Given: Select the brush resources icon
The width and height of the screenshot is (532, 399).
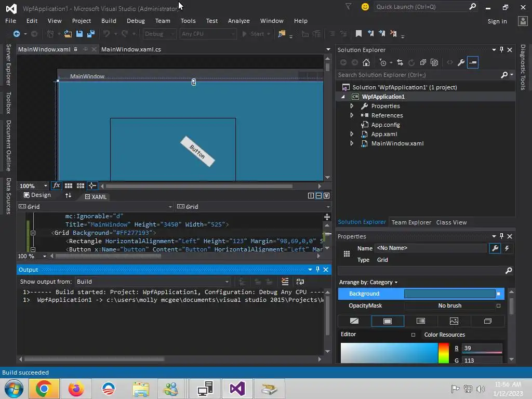Looking at the screenshot, I should [487, 321].
